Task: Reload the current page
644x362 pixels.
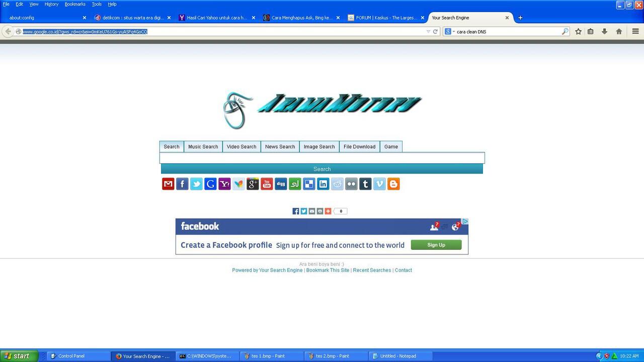Action: coord(436,31)
